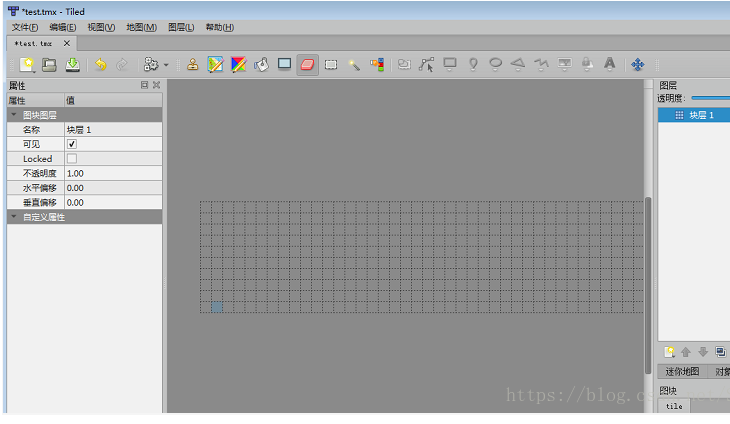Image resolution: width=730 pixels, height=424 pixels.
Task: Switch to the 迷你地图 tab
Action: pyautogui.click(x=682, y=371)
